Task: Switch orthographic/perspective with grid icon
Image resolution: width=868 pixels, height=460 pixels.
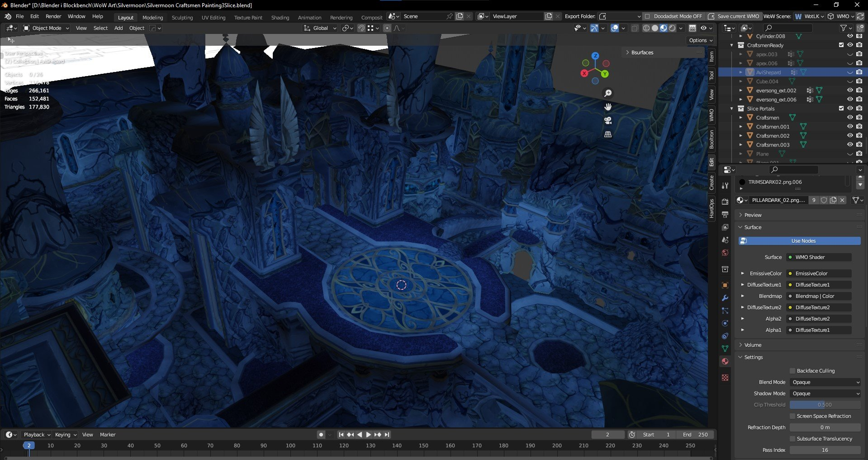Action: click(608, 134)
